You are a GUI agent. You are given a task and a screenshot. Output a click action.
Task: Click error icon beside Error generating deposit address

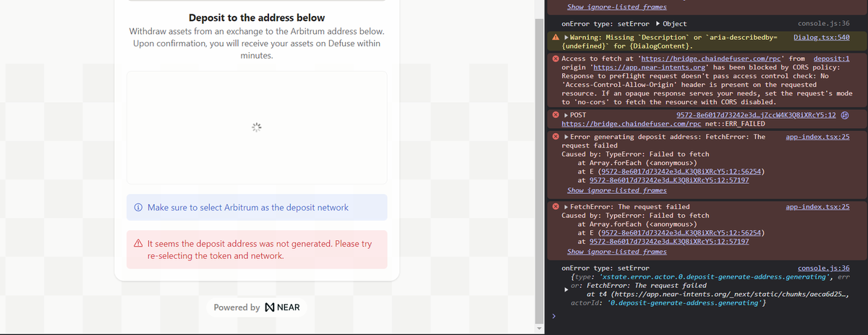(555, 137)
